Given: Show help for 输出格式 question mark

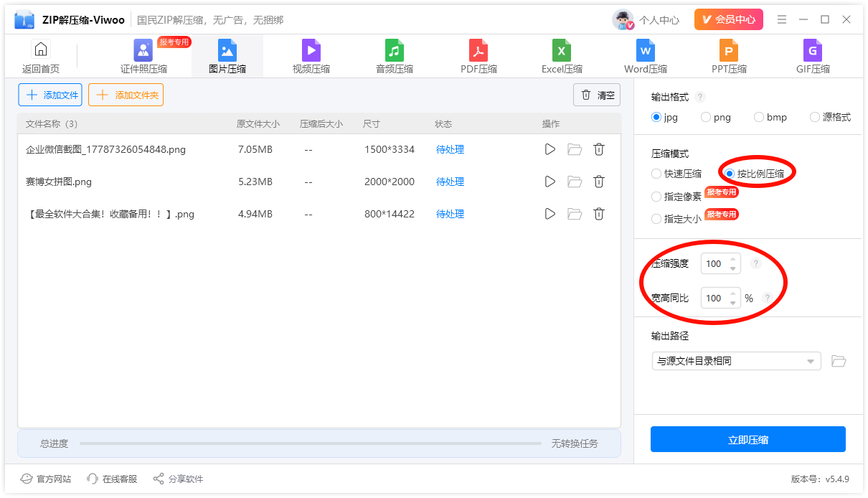Looking at the screenshot, I should (x=700, y=97).
